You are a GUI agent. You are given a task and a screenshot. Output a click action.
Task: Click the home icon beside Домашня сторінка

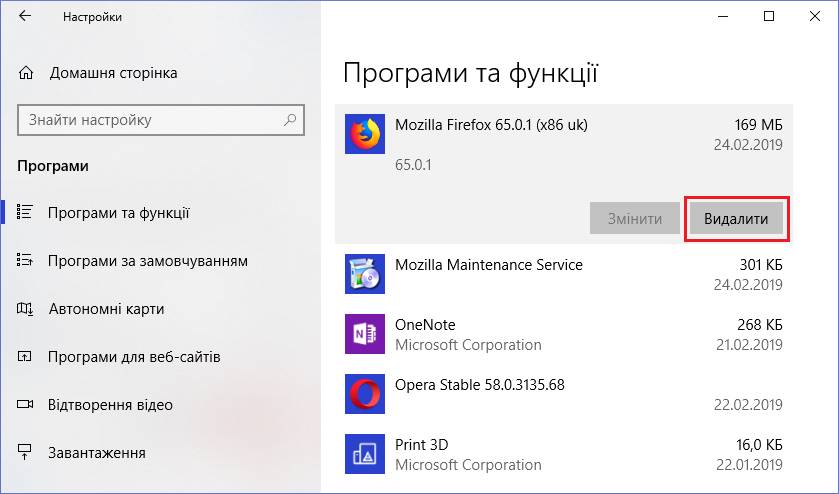[x=26, y=73]
